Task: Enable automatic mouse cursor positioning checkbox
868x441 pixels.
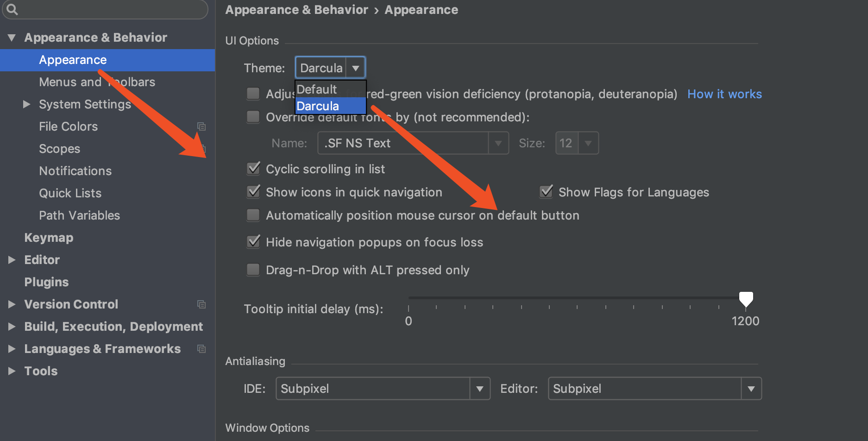Action: point(253,215)
